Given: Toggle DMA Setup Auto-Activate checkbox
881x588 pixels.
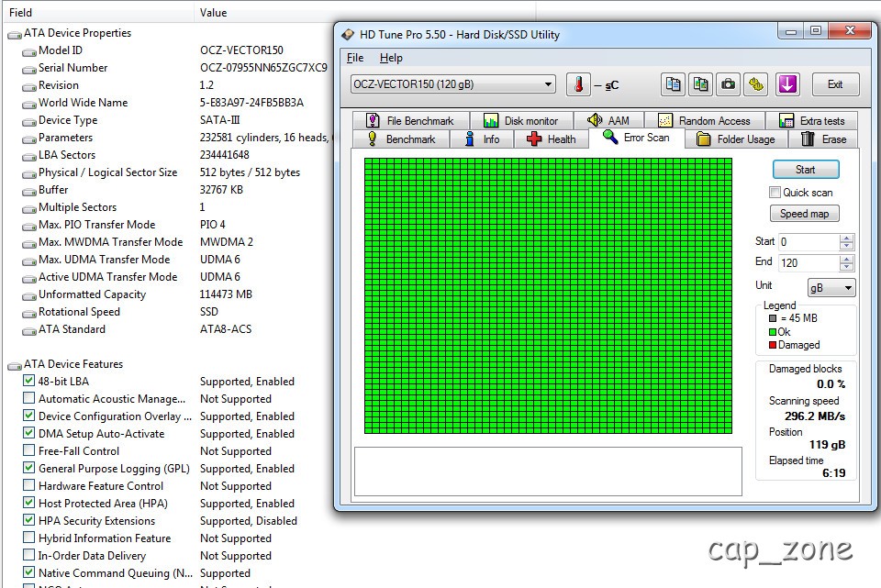Looking at the screenshot, I should click(x=28, y=433).
